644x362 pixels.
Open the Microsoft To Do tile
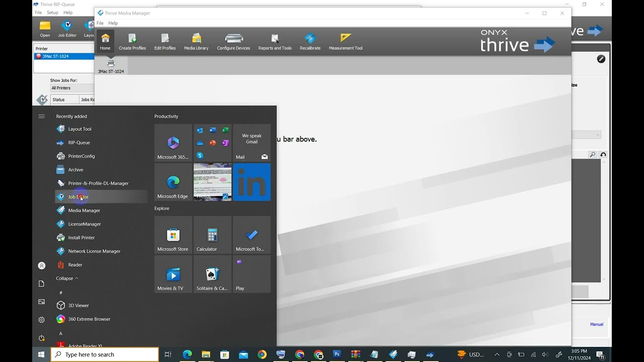coord(252,235)
